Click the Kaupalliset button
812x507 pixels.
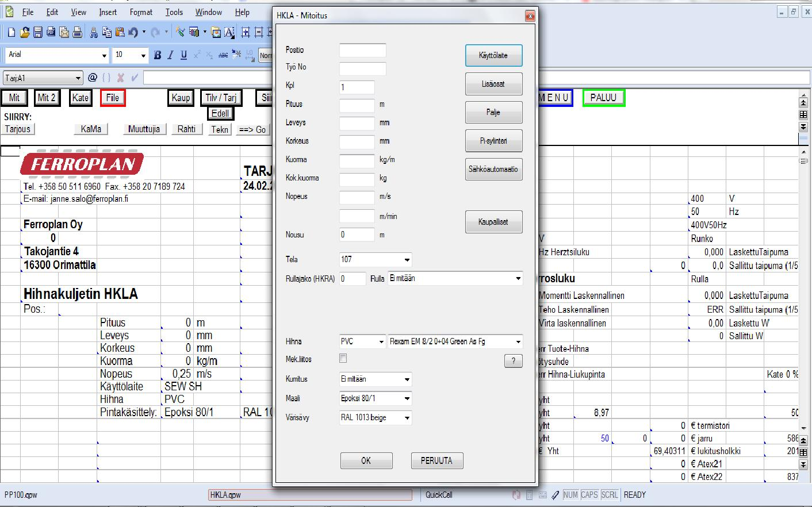(x=493, y=222)
